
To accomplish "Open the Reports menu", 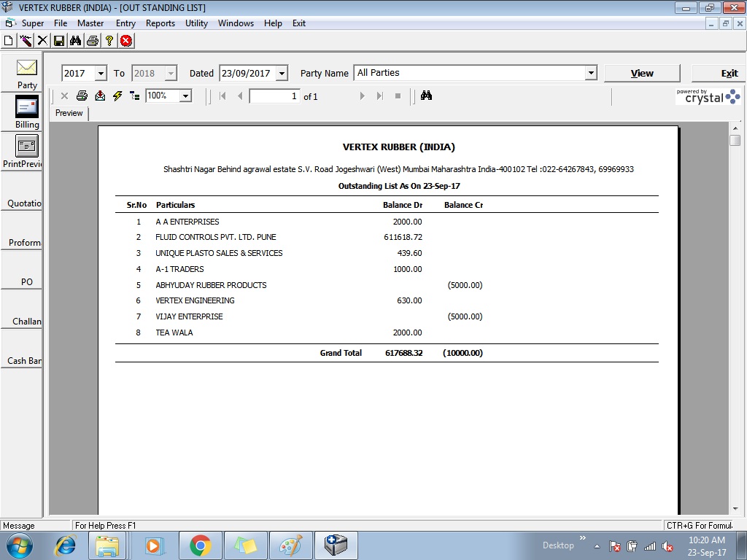I will [160, 23].
